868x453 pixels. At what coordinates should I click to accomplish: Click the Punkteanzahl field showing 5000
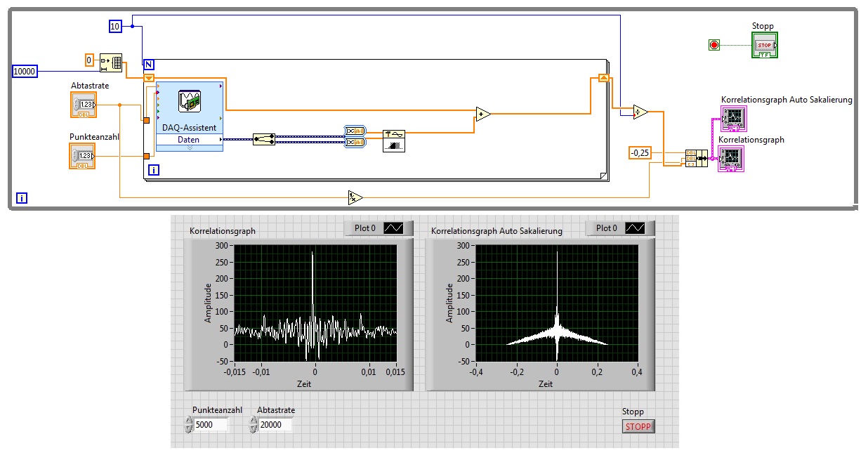211,424
